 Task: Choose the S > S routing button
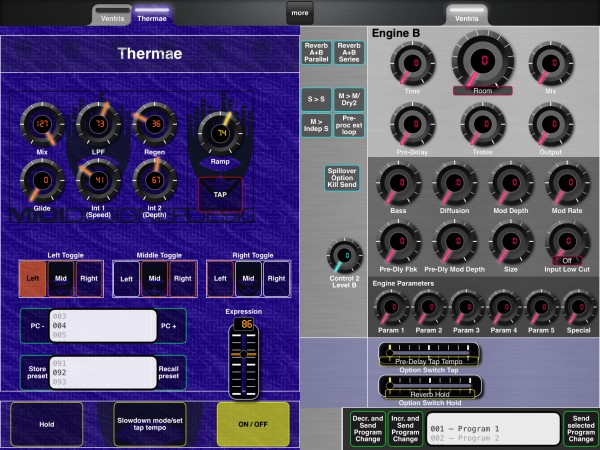(316, 99)
